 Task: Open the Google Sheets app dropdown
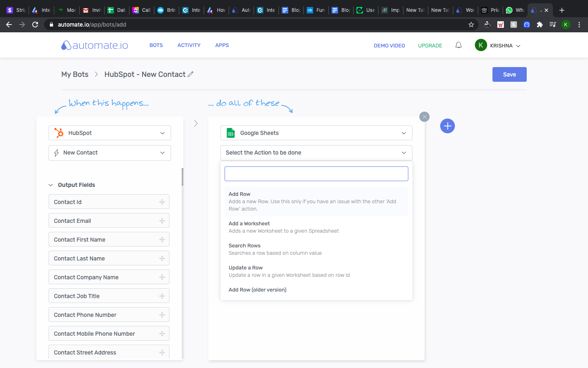pos(316,133)
